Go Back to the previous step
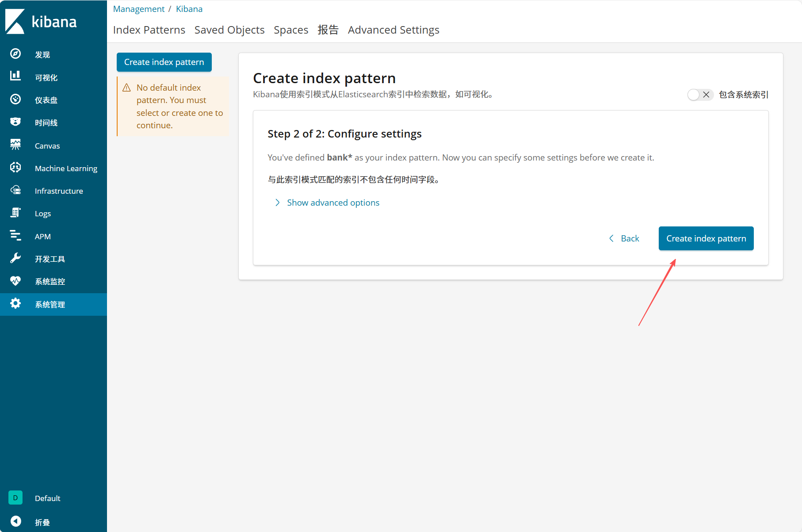Screen dimensions: 802x532 coord(624,238)
